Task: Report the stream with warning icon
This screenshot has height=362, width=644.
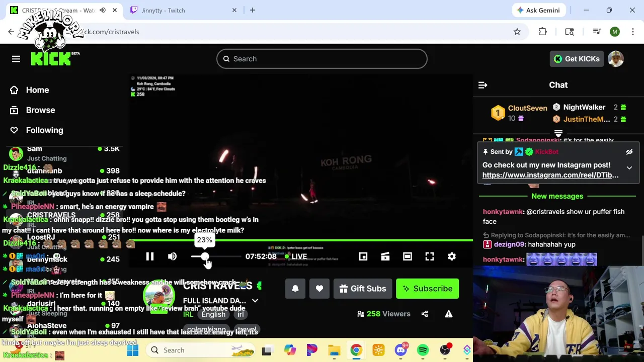Action: tap(449, 314)
